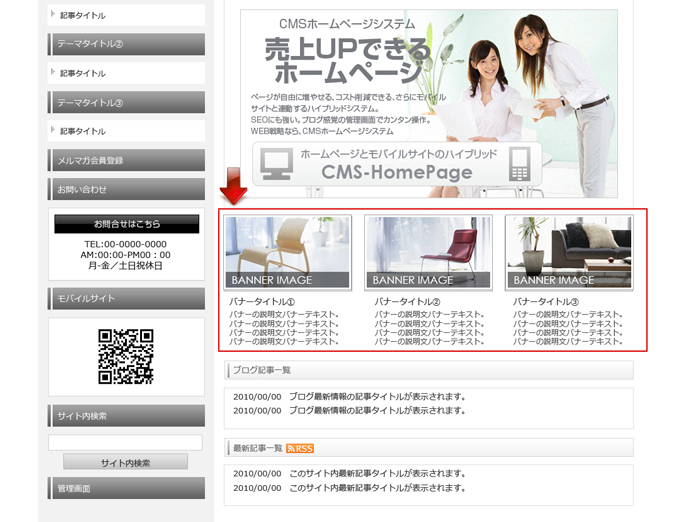680x522 pixels.
Task: Click the arrow beside 記事タイトル under テーマタイトル③
Action: click(x=53, y=131)
